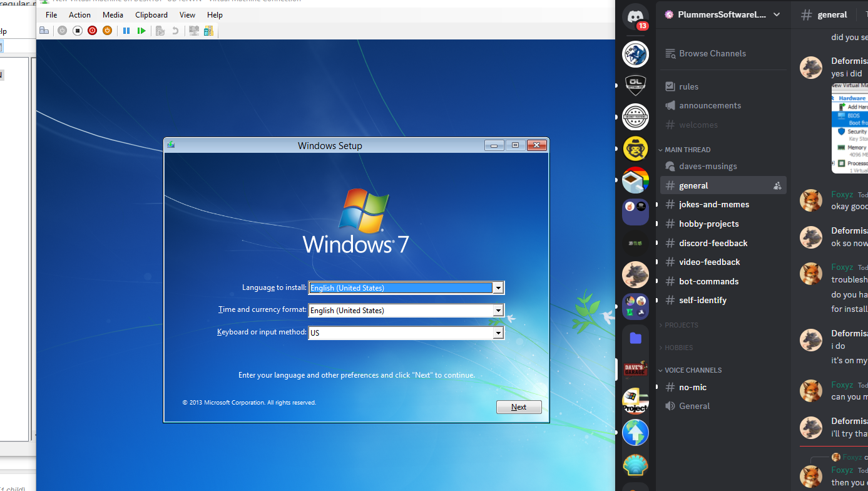Open the Keyboard or input method dropdown
Screen dimensions: 868x491
498,333
